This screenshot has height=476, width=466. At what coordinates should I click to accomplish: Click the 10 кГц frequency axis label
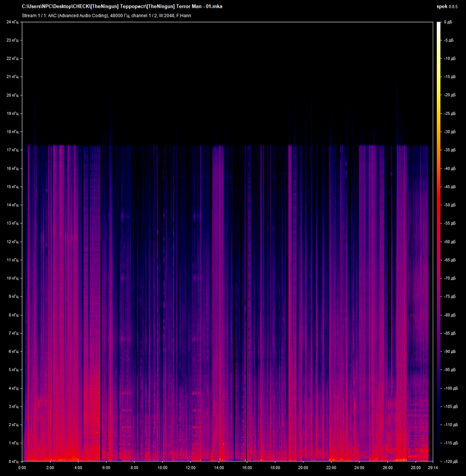coord(12,278)
